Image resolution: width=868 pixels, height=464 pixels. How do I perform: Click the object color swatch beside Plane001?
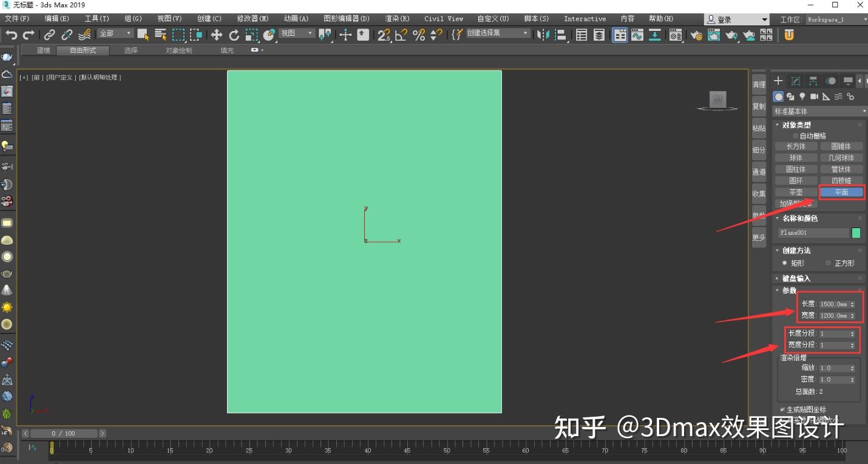tap(856, 232)
